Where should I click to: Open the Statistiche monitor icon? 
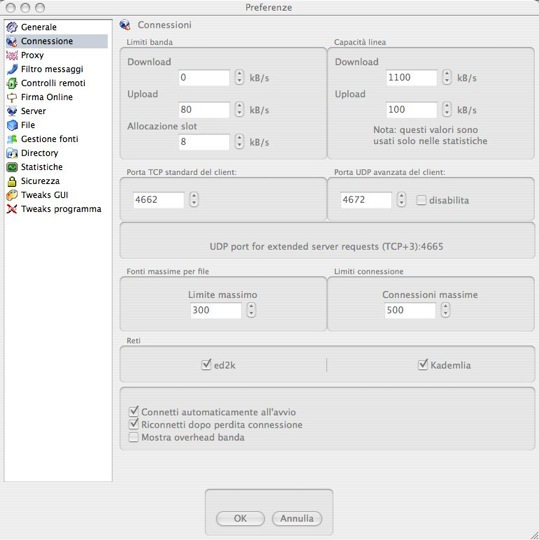pos(12,167)
